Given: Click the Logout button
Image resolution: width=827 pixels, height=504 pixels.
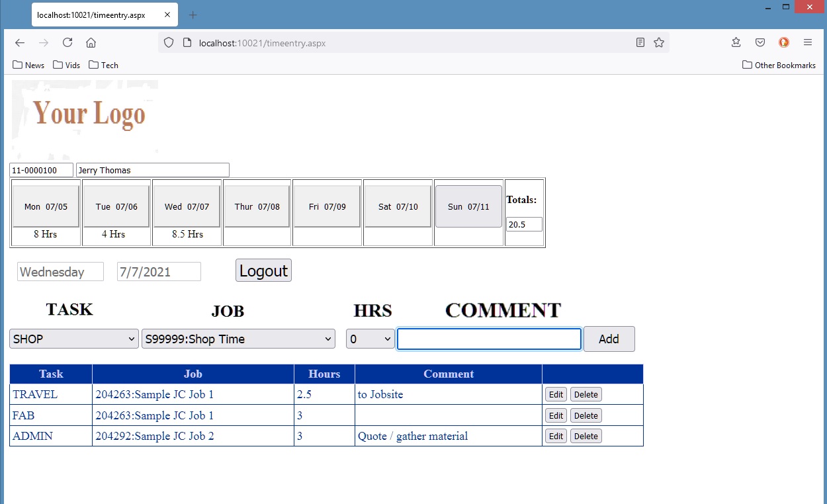Looking at the screenshot, I should pos(263,271).
